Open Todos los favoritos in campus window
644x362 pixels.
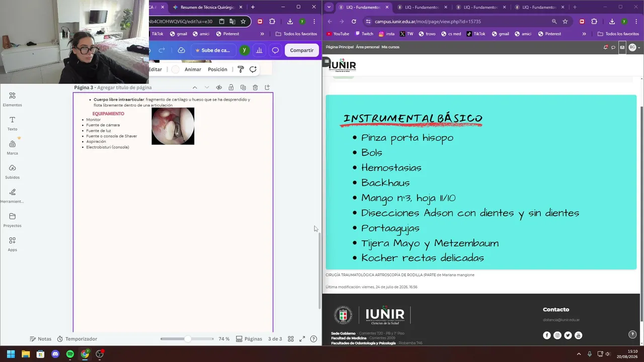pos(618,34)
